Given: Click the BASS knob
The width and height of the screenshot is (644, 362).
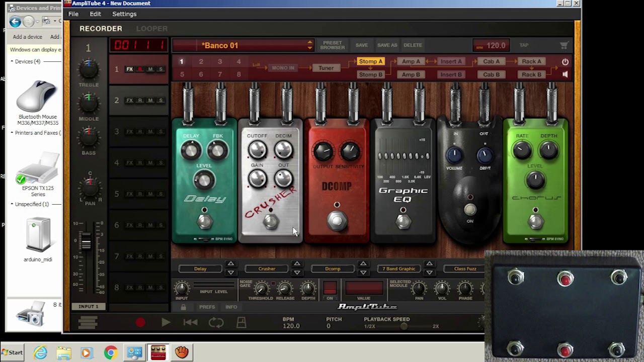Looking at the screenshot, I should pyautogui.click(x=89, y=137).
